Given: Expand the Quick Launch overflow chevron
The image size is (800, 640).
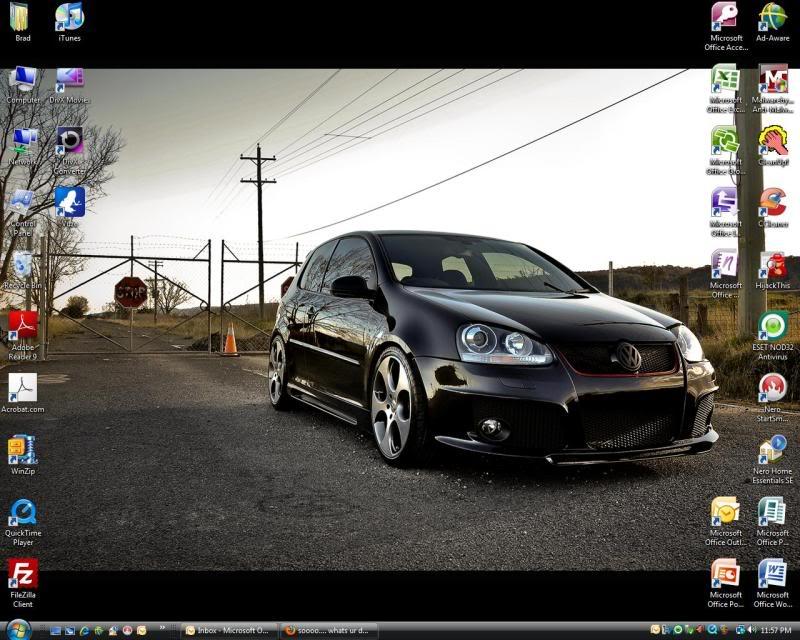Looking at the screenshot, I should tap(162, 628).
